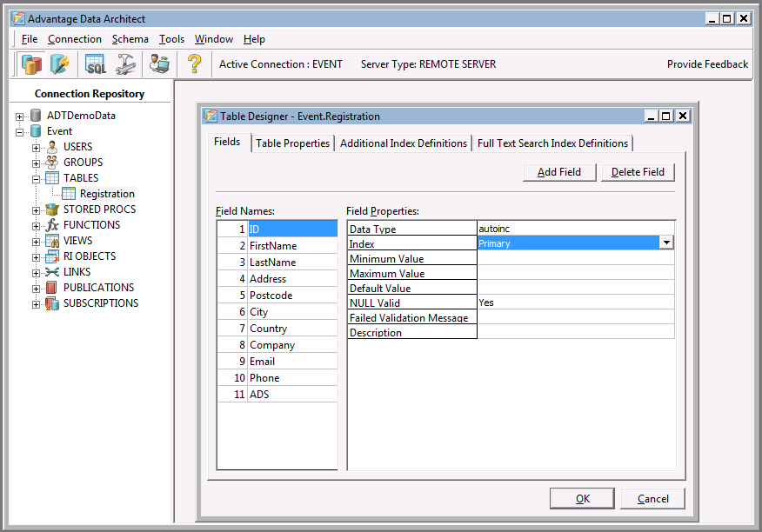Viewport: 762px width, 532px height.
Task: Open the Index dropdown showing Primary
Action: click(x=666, y=243)
